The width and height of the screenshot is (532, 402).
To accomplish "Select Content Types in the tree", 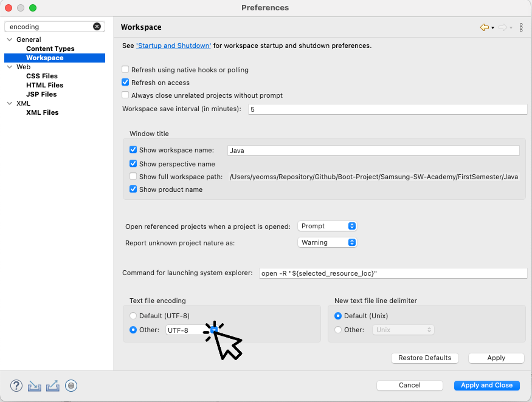I will (50, 49).
